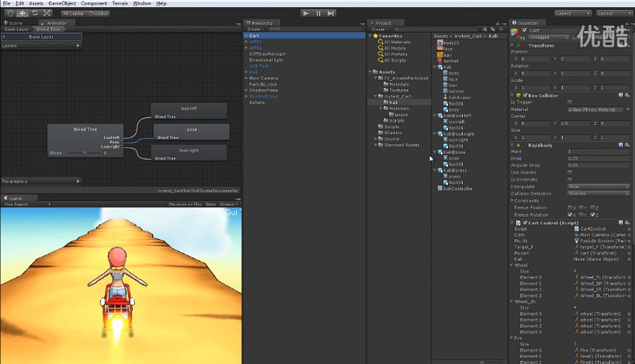
Task: Expand the Standard Assets folder
Action: (x=376, y=145)
